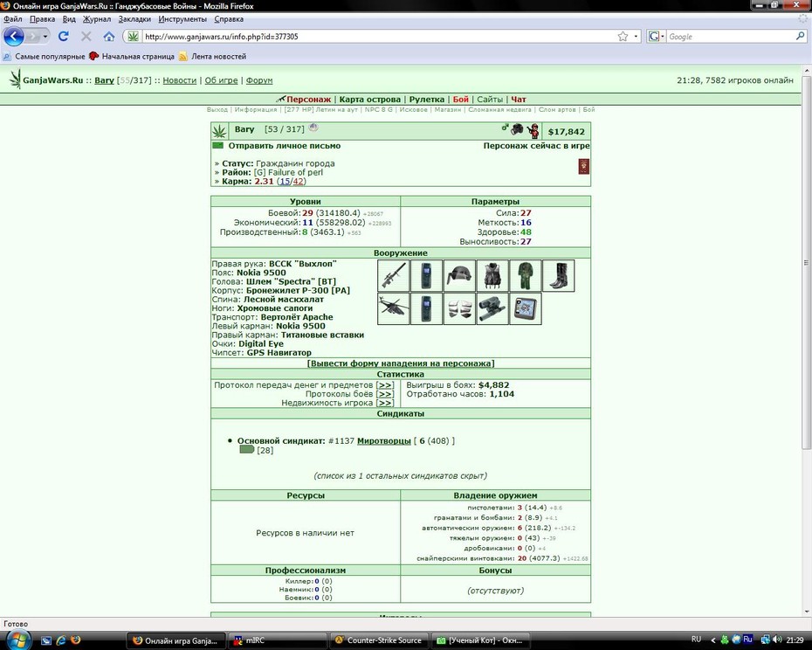
Task: Click the Nokia 9500 left pocket icon
Action: (426, 308)
